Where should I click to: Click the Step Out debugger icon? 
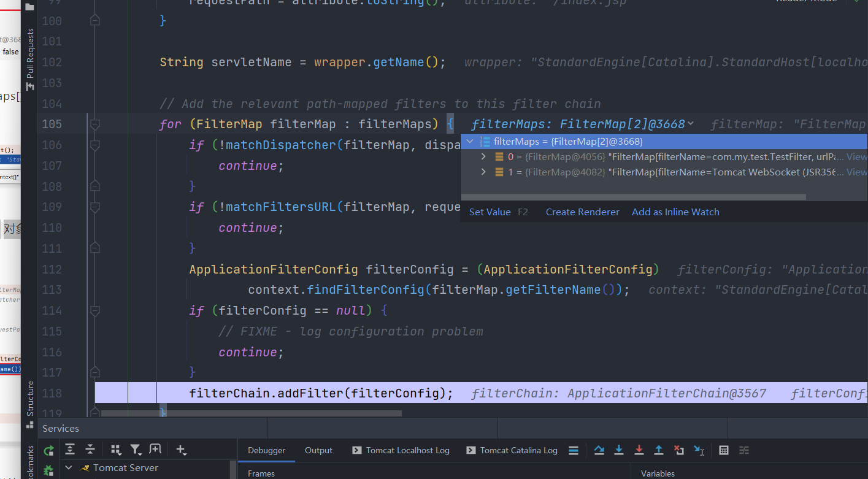tap(659, 450)
